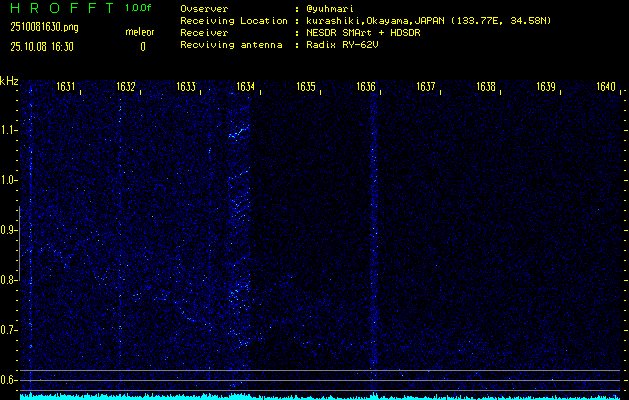
Task: Click the 1636 time marker
Action: pyautogui.click(x=366, y=87)
